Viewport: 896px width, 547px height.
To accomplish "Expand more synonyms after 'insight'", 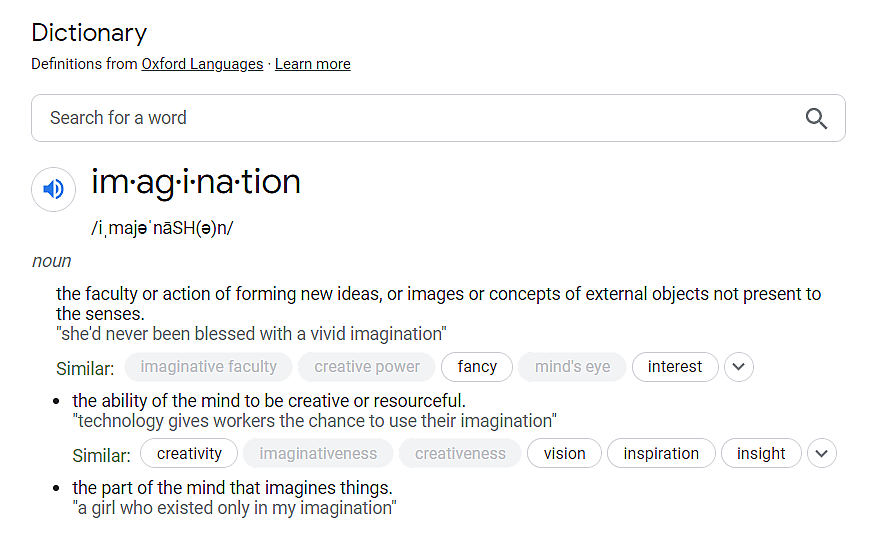I will [821, 454].
